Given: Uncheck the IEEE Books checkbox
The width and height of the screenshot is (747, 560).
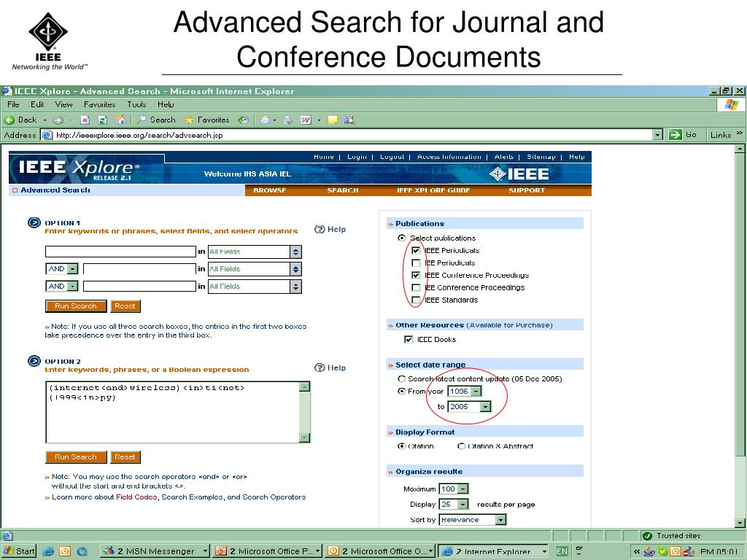Looking at the screenshot, I should tap(409, 340).
